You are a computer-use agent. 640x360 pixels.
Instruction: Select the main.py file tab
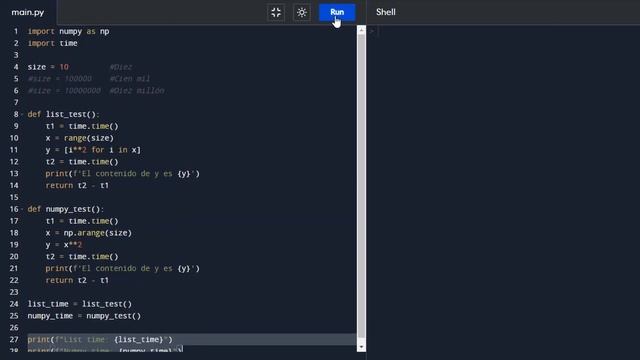(28, 12)
